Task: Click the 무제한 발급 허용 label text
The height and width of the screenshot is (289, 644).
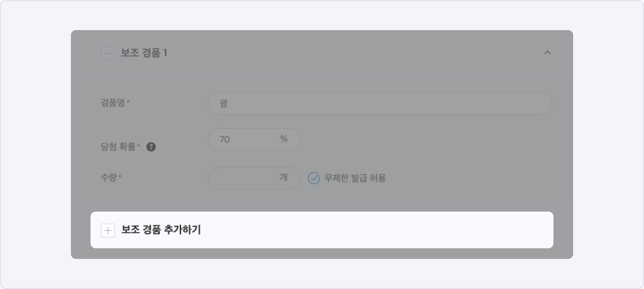Action: pyautogui.click(x=355, y=178)
